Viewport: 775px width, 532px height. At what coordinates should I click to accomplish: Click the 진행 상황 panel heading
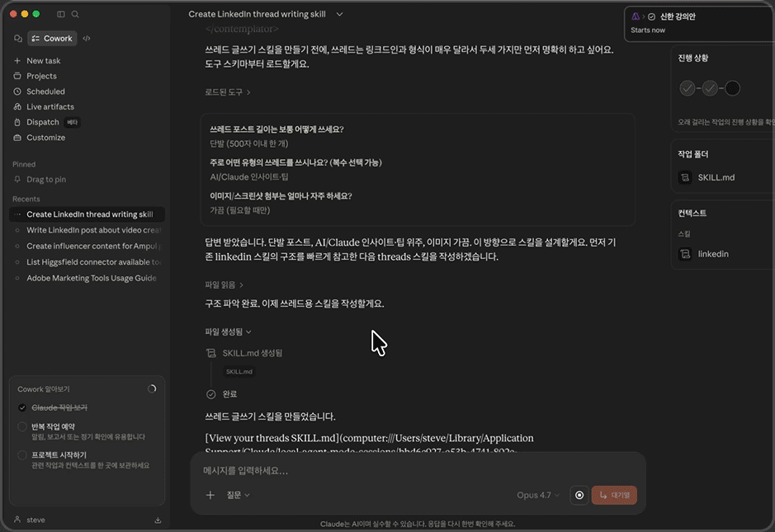[693, 58]
